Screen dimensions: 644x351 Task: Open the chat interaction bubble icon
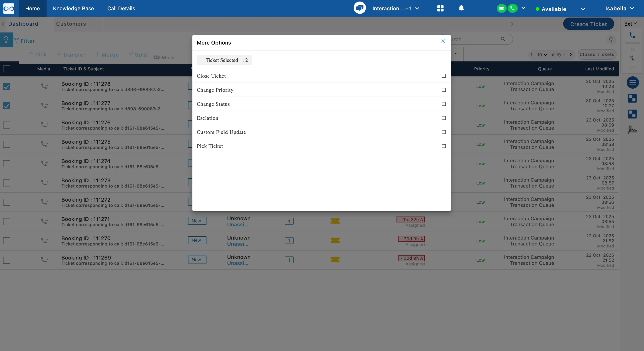coord(360,8)
